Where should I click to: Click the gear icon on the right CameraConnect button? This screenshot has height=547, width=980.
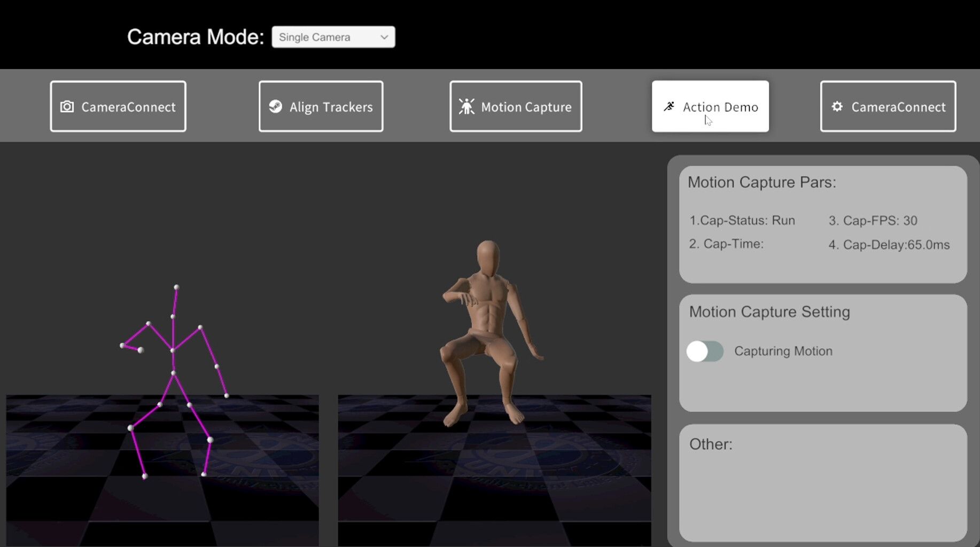837,107
